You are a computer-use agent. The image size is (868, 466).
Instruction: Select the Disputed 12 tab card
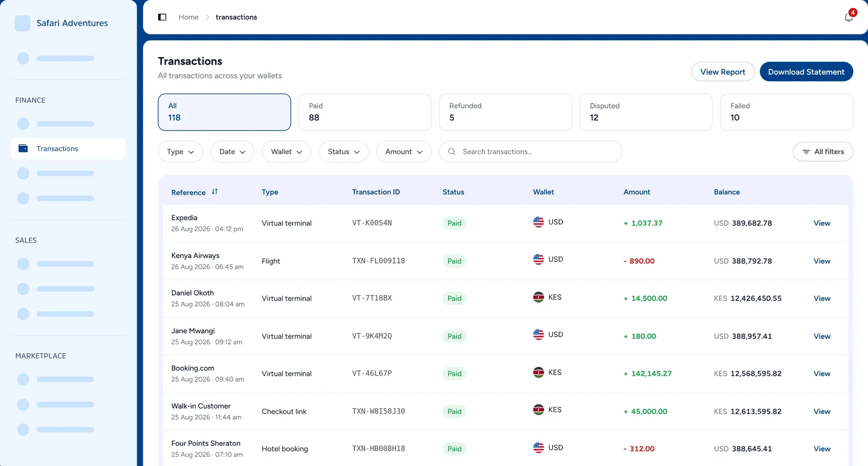click(646, 112)
